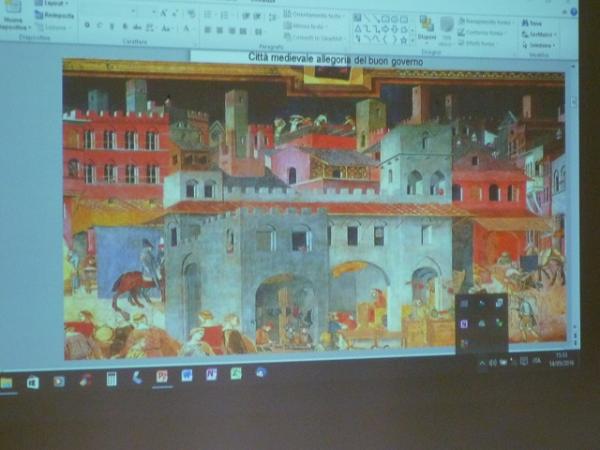The height and width of the screenshot is (450, 600).
Task: Apply bulleted list
Action: 208,15
